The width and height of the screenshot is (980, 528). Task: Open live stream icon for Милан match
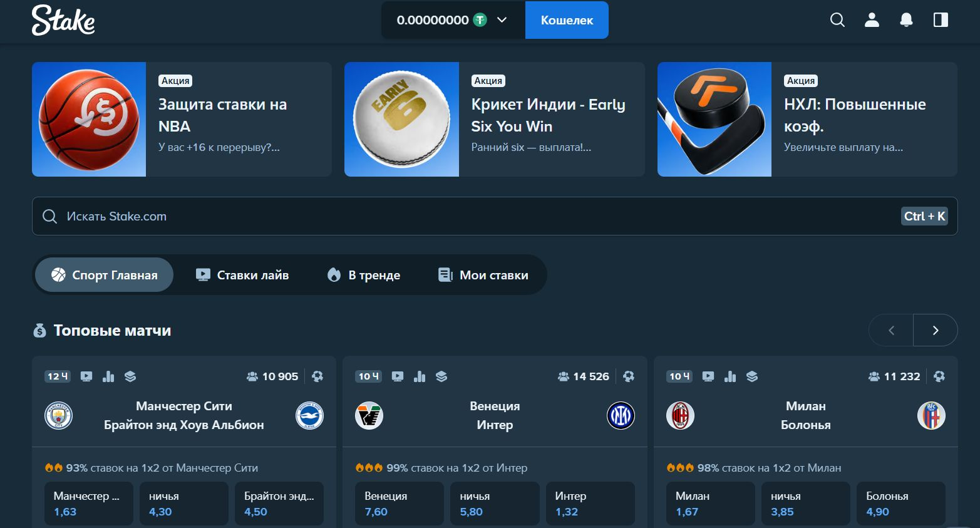708,376
